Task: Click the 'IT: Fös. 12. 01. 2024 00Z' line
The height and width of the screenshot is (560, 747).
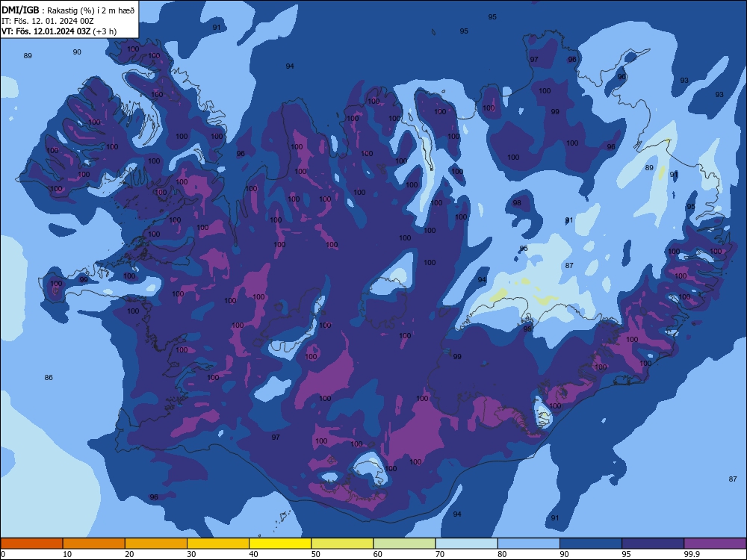Action: [48, 21]
